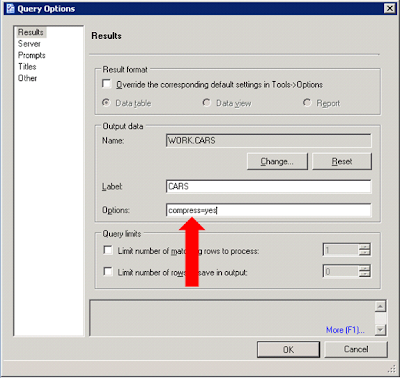
Task: Increase the matching rows limit with up spinner
Action: point(365,247)
